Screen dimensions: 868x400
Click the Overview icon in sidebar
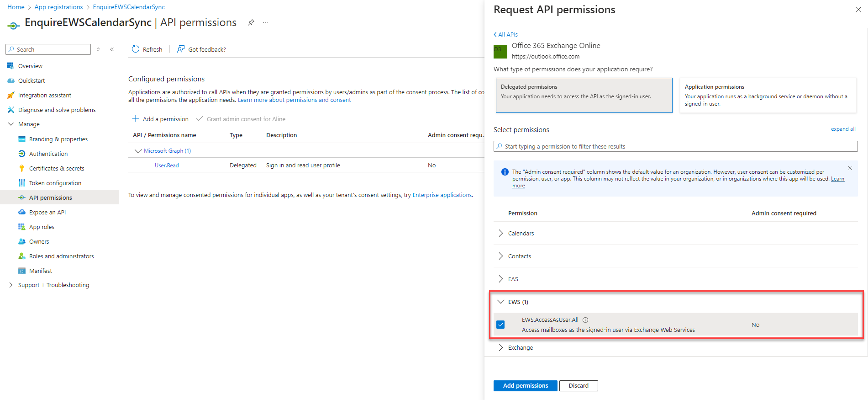pyautogui.click(x=11, y=66)
